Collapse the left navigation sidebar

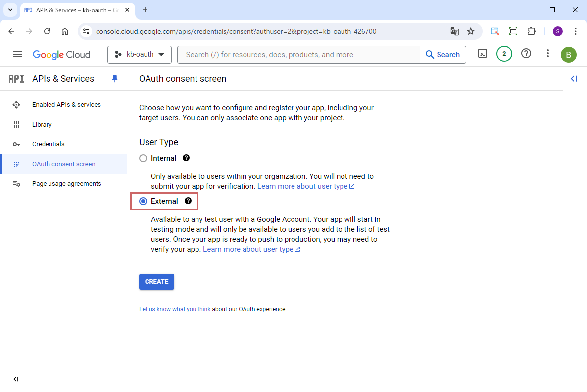pos(16,379)
